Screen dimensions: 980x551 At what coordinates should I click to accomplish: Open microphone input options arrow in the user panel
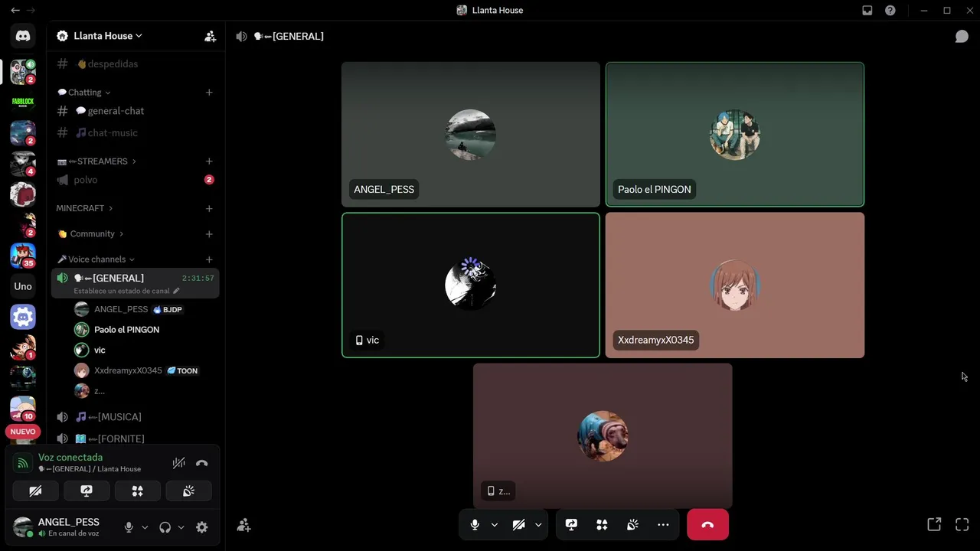(145, 527)
